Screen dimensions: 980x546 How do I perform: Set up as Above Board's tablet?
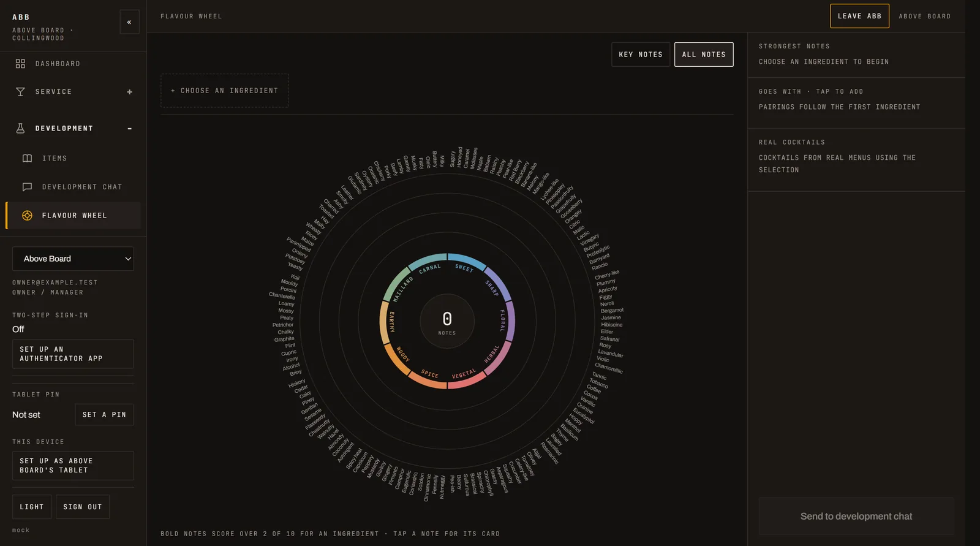click(x=73, y=466)
